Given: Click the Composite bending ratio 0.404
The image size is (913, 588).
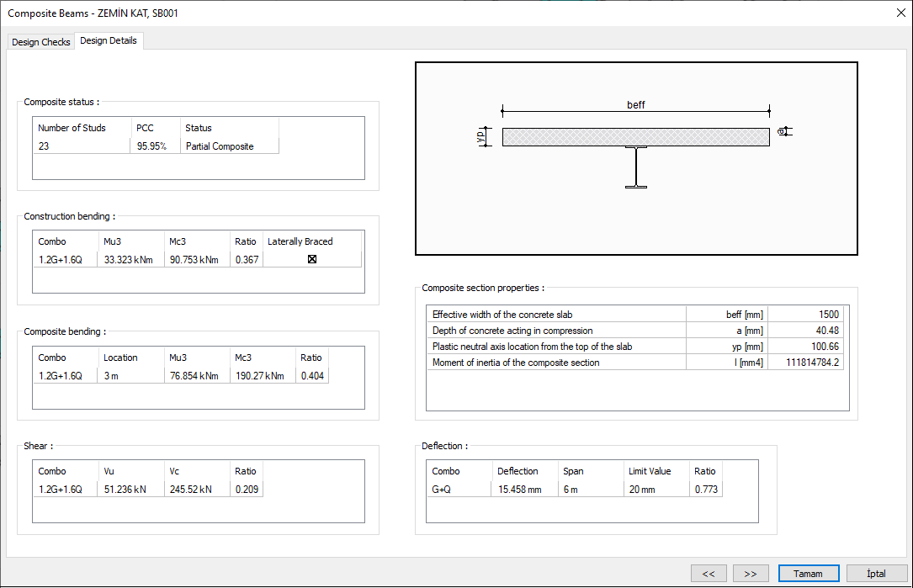Looking at the screenshot, I should pyautogui.click(x=311, y=375).
